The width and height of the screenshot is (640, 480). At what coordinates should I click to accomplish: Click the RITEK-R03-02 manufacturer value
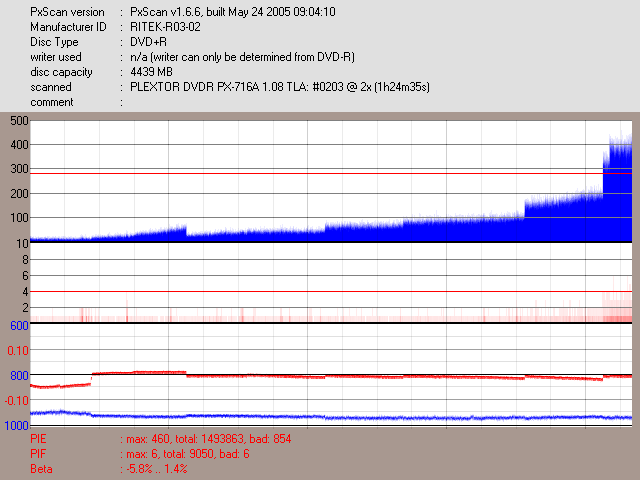coord(165,27)
